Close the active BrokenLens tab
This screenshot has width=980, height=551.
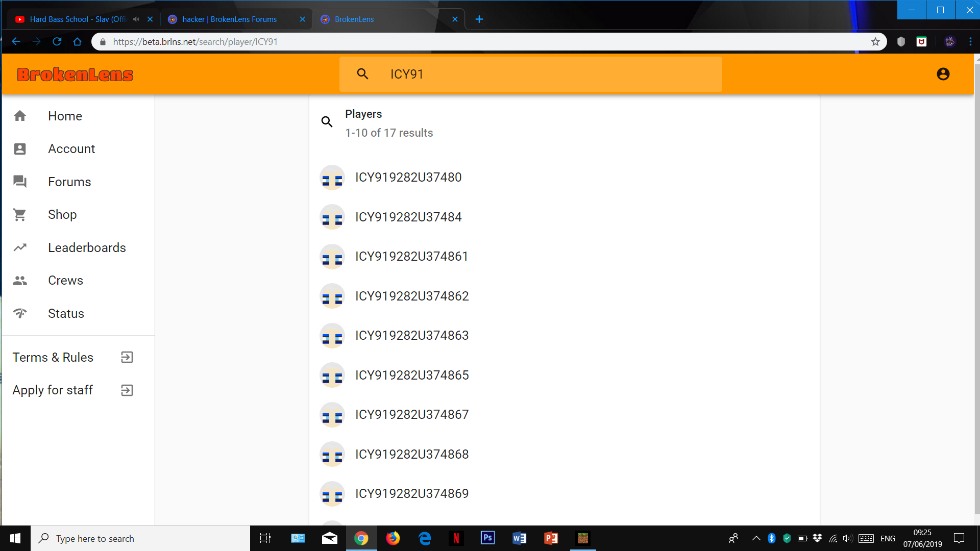click(x=455, y=19)
